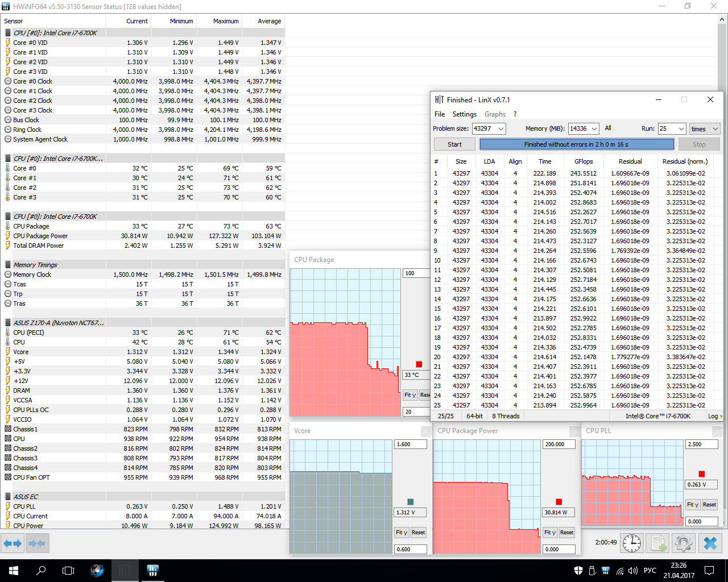Image resolution: width=728 pixels, height=582 pixels.
Task: Click the LinX icon in its title bar
Action: [x=439, y=99]
